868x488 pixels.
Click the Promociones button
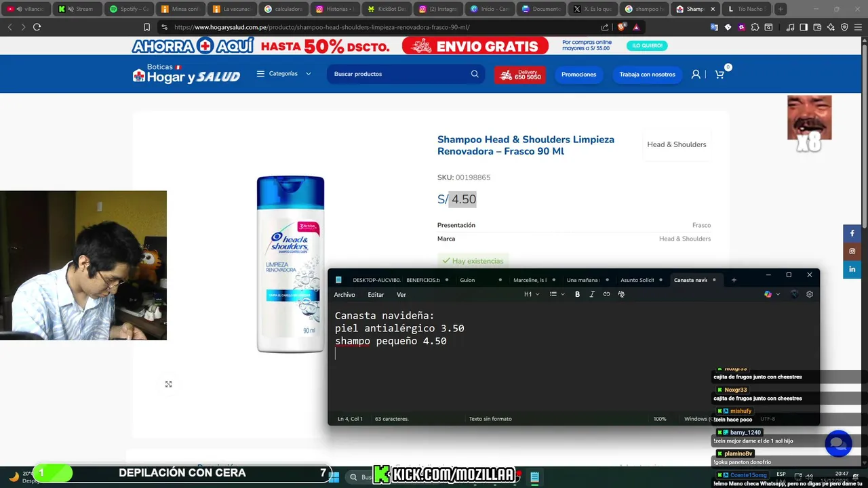coord(578,75)
